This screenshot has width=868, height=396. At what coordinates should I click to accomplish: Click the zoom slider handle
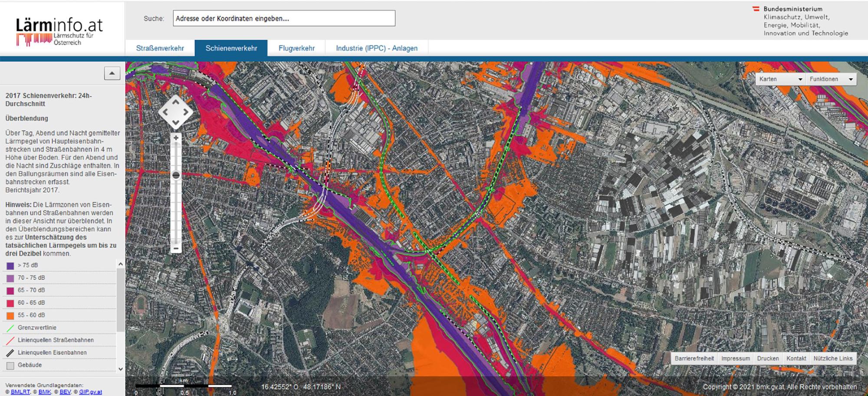tap(176, 175)
